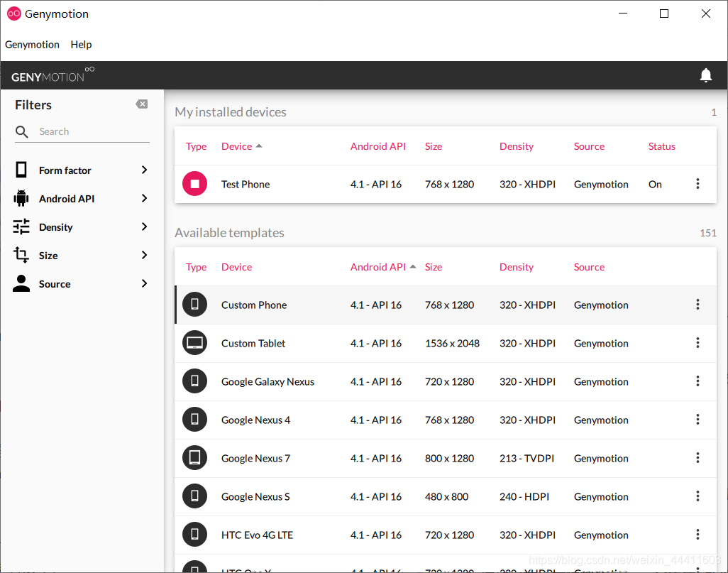Open Google Galaxy Nexus three-dot menu
The image size is (728, 573).
coord(697,381)
